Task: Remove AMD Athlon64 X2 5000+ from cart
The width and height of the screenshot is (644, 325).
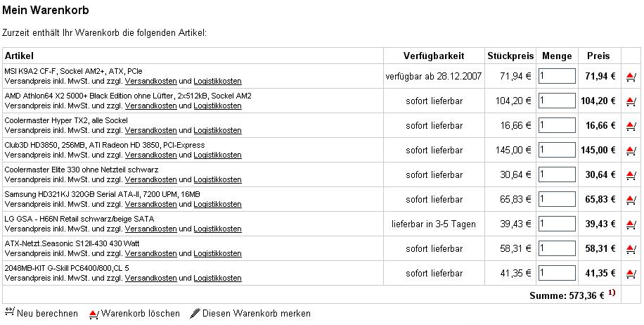Action: coord(631,101)
